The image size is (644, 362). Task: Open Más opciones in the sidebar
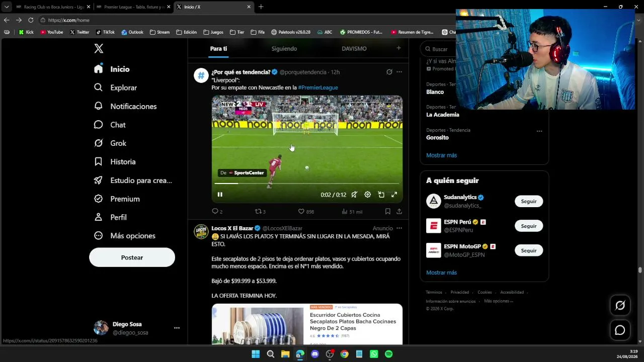[x=125, y=236]
